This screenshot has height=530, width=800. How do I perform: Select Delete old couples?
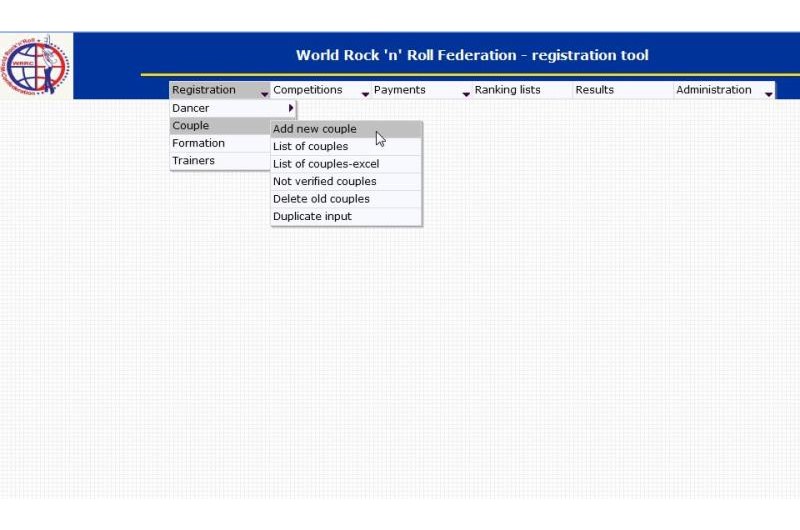click(x=321, y=199)
